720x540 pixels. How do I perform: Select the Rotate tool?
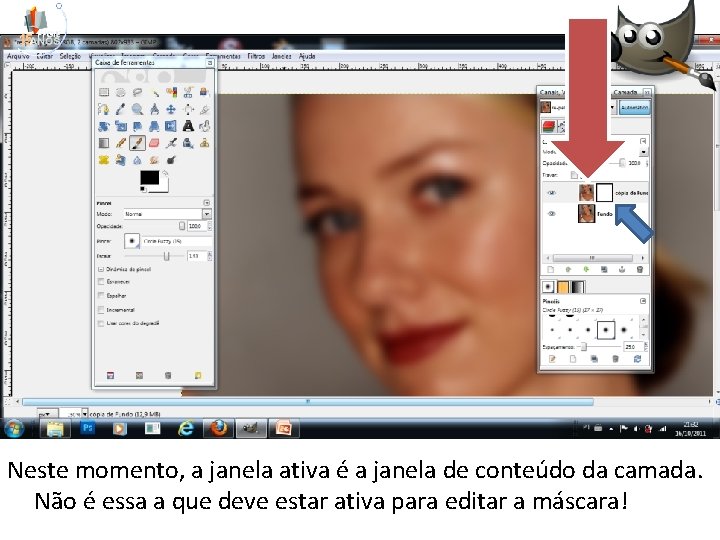coord(104,126)
